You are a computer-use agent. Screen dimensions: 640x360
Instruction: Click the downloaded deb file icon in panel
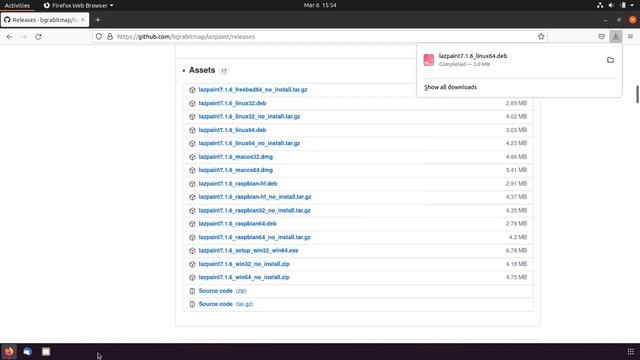coord(429,60)
